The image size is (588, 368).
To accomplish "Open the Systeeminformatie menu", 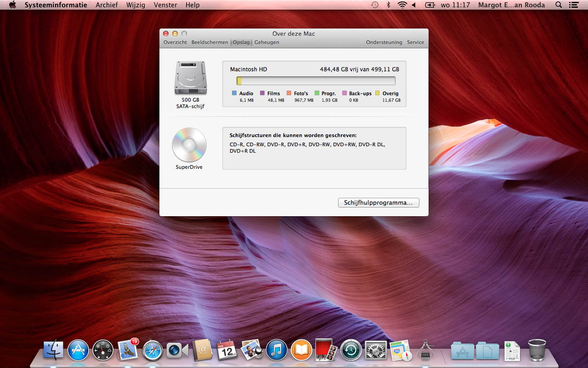I will [56, 5].
